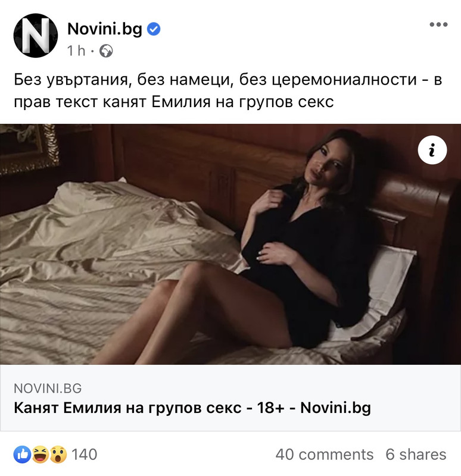Click the Wow surprised reaction icon

point(58,455)
